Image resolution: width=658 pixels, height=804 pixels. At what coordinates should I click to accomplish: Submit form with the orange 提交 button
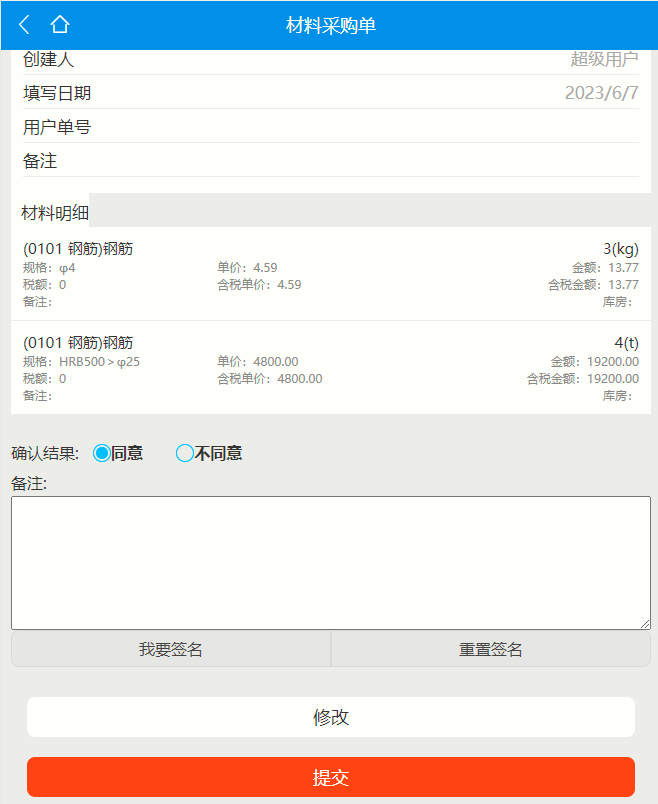pos(330,777)
